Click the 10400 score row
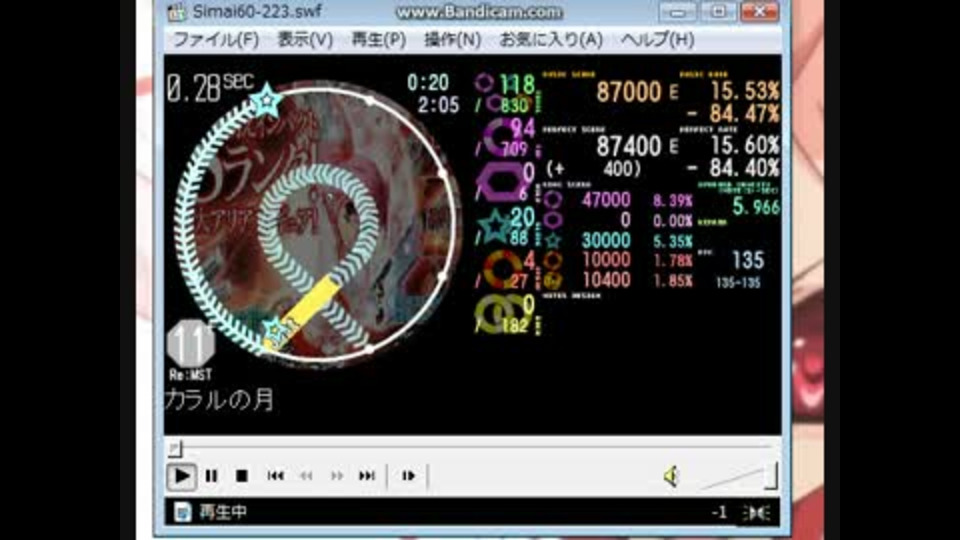The image size is (960, 540). coord(606,280)
